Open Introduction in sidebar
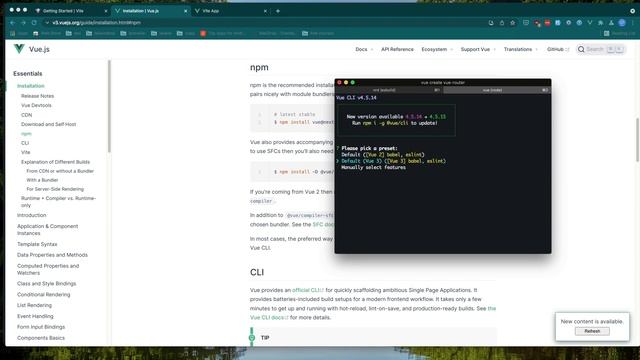The image size is (640, 360). click(x=31, y=215)
